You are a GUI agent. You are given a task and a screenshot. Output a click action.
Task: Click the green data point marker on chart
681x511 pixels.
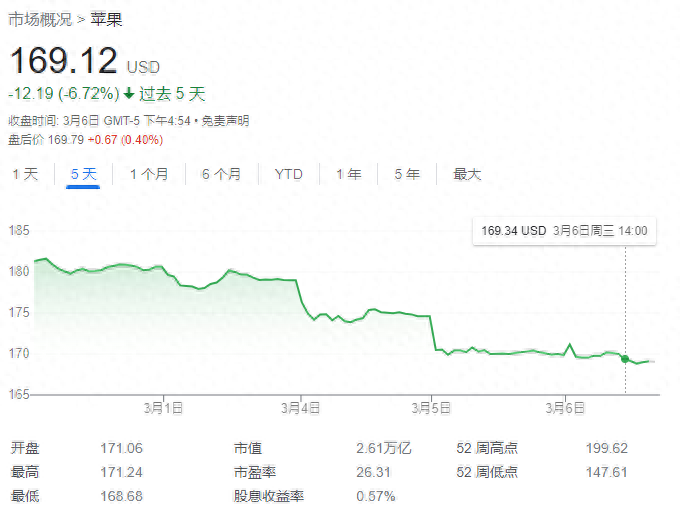tap(625, 359)
